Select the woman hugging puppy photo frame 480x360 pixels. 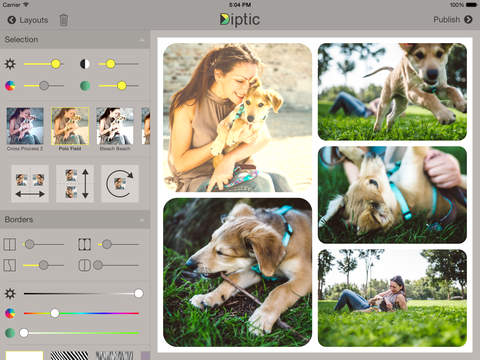click(x=237, y=117)
